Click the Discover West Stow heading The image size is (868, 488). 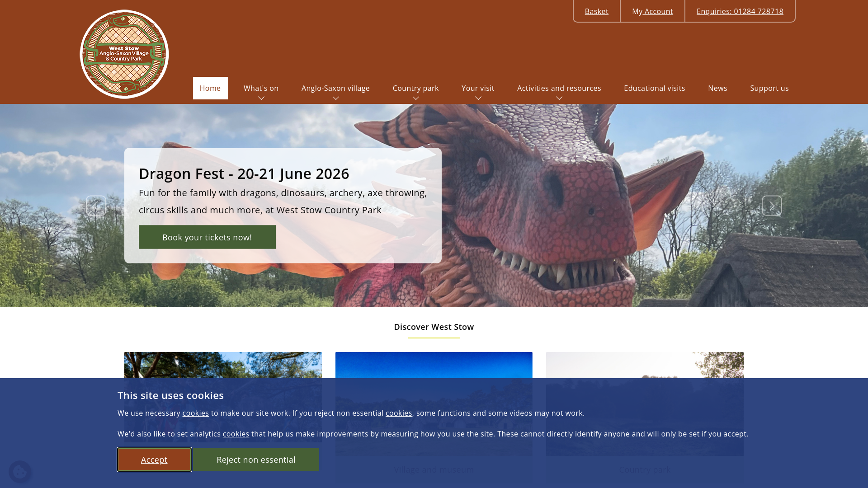(x=434, y=327)
